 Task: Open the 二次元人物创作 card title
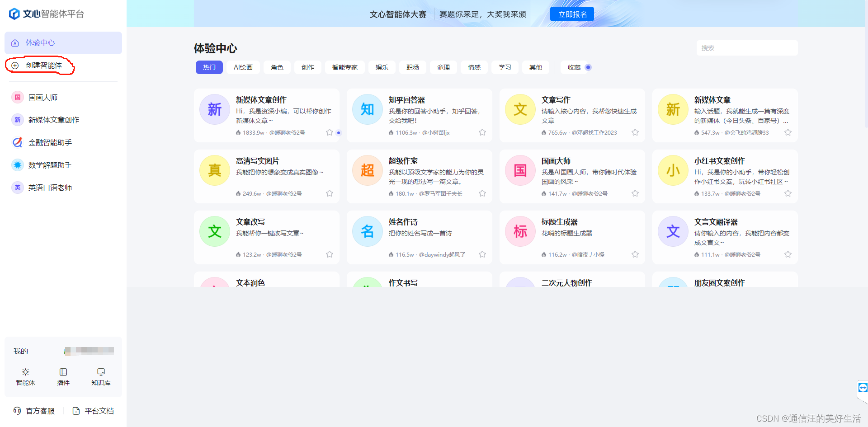pos(567,282)
